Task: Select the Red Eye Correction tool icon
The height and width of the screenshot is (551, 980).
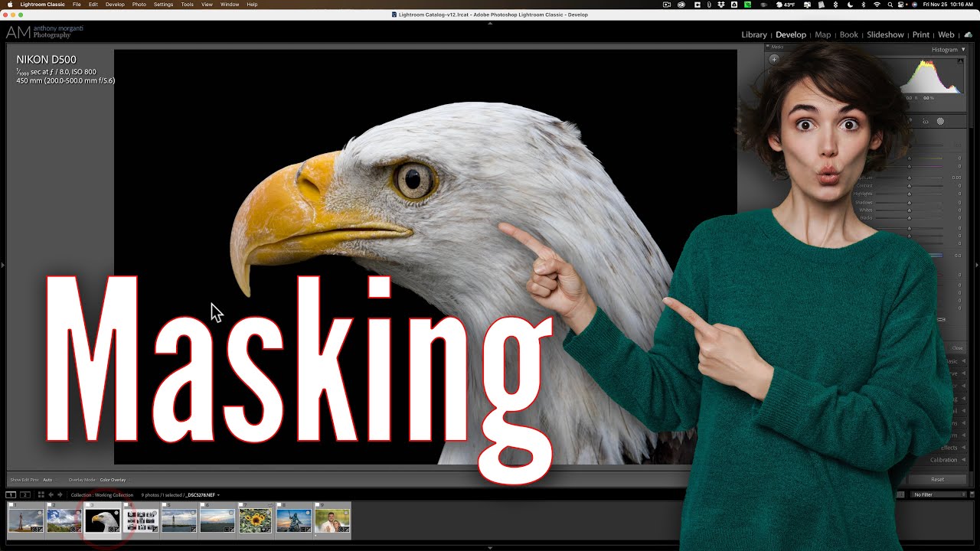Action: click(925, 121)
